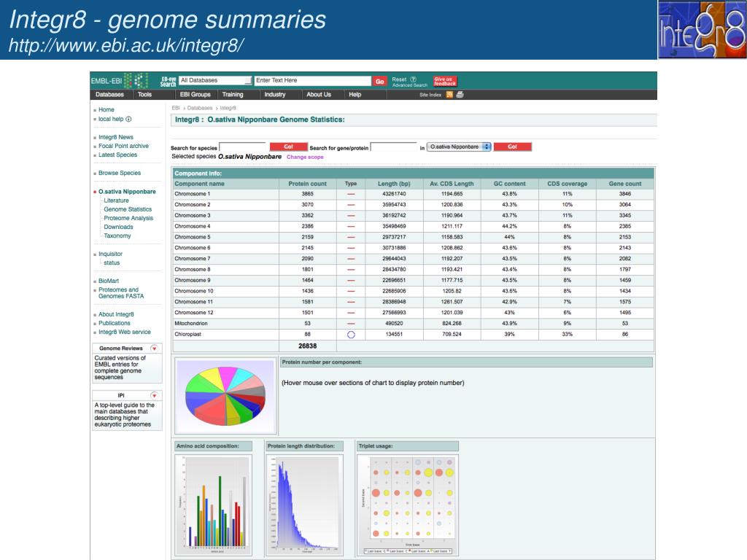Open the Training menu

[x=233, y=95]
